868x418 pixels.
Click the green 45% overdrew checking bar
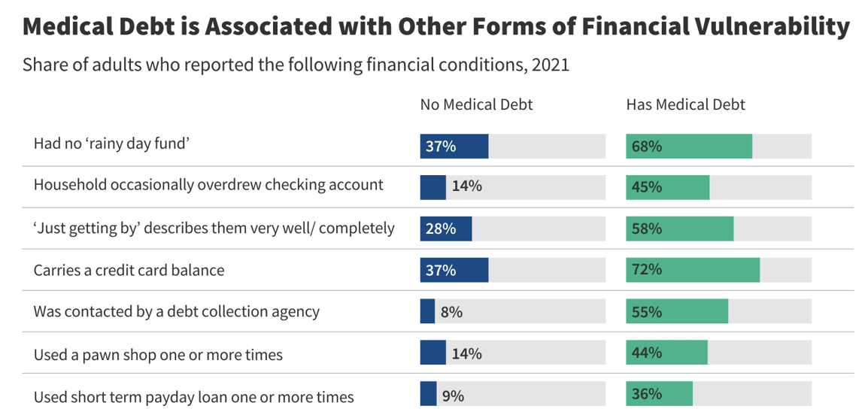point(667,188)
